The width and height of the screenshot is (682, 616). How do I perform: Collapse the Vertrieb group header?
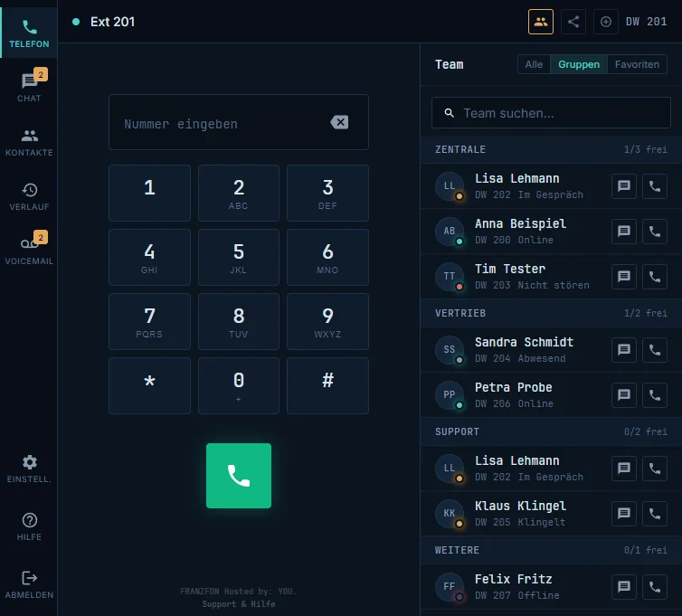tap(551, 313)
